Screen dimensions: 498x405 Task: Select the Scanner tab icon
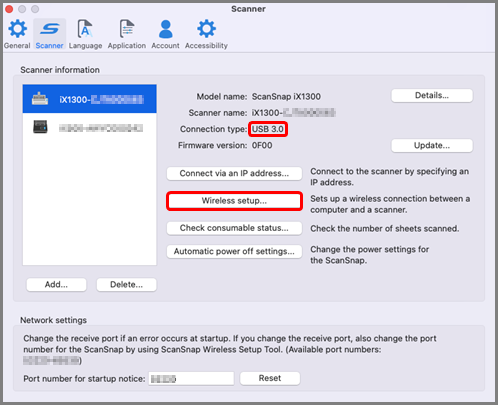[x=49, y=34]
